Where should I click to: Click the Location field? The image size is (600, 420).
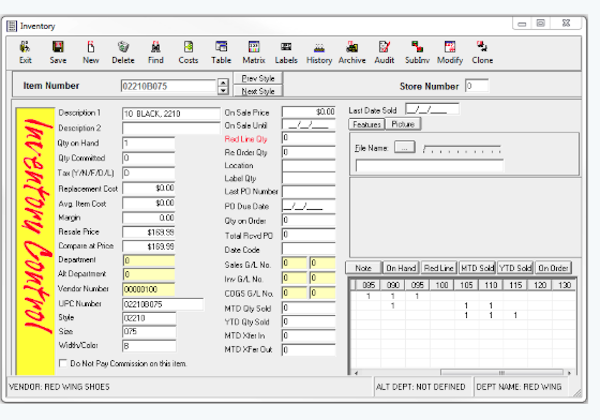coord(309,165)
